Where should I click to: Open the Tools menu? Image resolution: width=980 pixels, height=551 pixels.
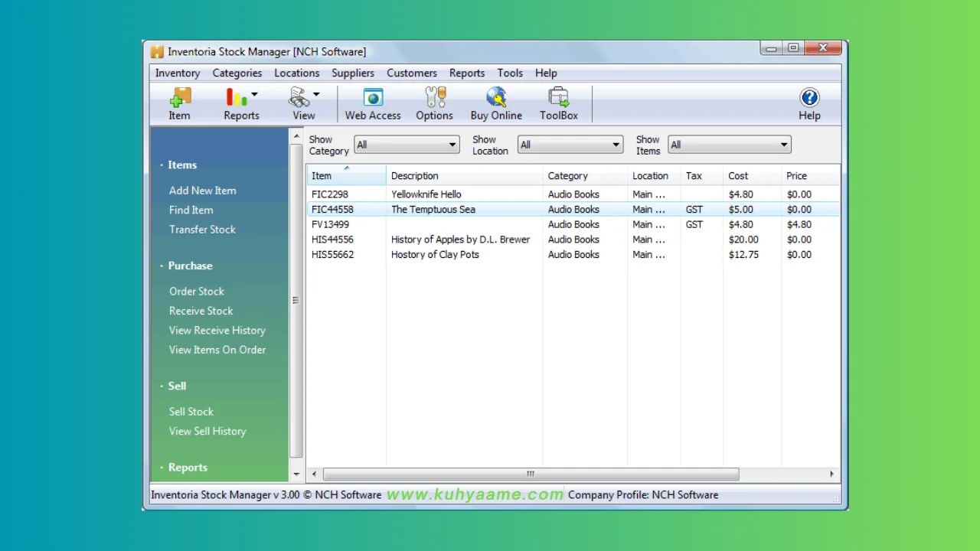tap(510, 73)
